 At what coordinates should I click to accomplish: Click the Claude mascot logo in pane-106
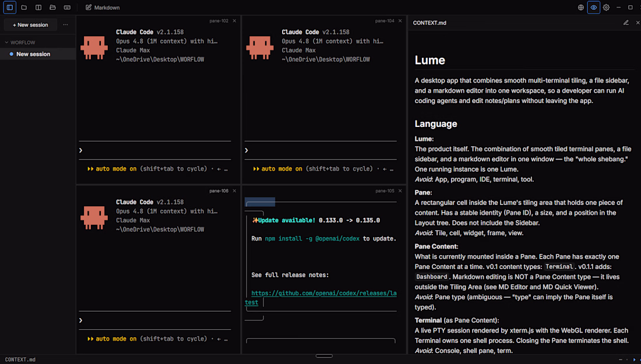pyautogui.click(x=94, y=218)
